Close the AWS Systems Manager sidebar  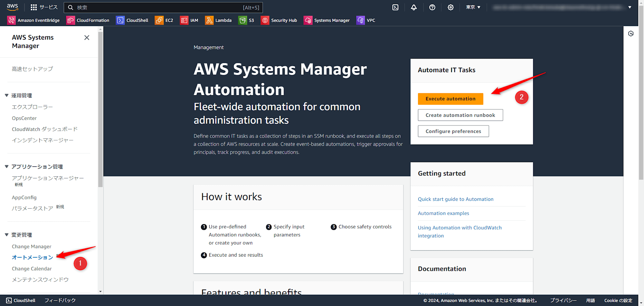click(87, 38)
